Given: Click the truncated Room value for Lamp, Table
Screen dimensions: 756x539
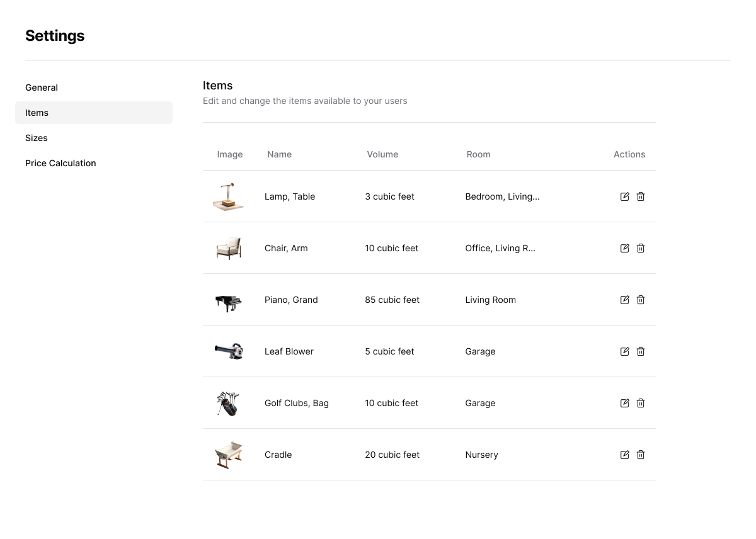Looking at the screenshot, I should click(502, 196).
